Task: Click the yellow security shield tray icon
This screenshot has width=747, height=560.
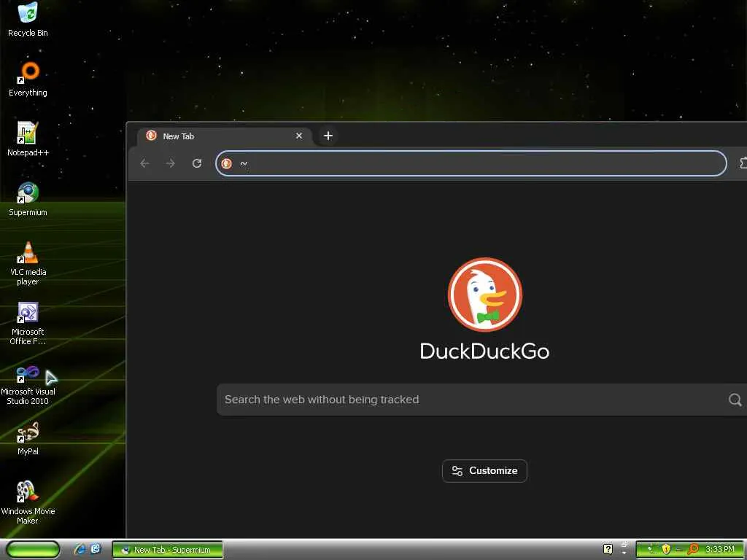Action: tap(666, 549)
